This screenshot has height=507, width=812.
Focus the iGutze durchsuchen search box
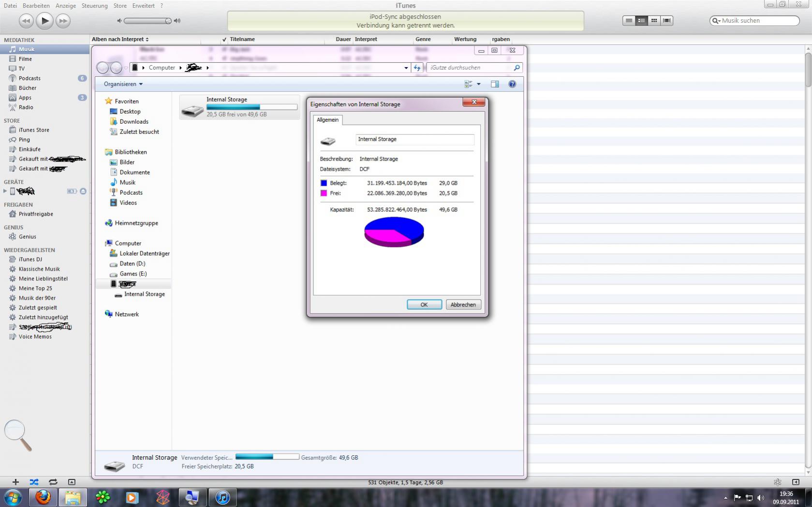(474, 68)
